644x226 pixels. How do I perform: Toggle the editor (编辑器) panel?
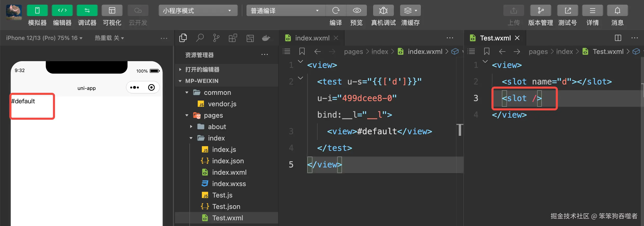(62, 11)
